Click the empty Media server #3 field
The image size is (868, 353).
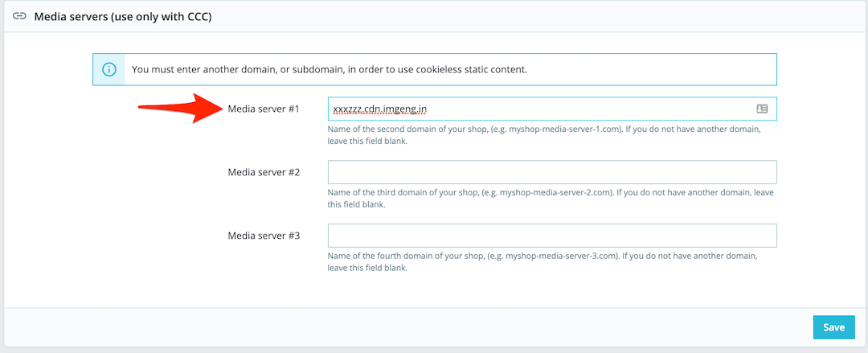tap(552, 236)
